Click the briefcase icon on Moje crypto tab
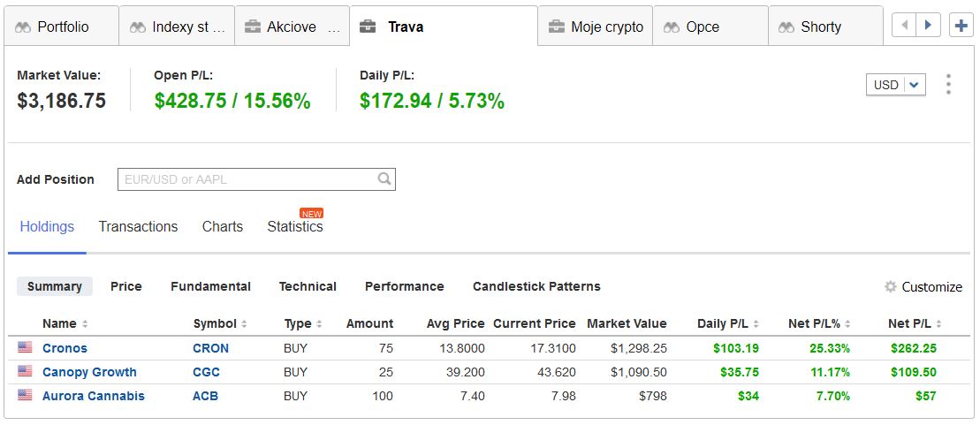 [556, 27]
